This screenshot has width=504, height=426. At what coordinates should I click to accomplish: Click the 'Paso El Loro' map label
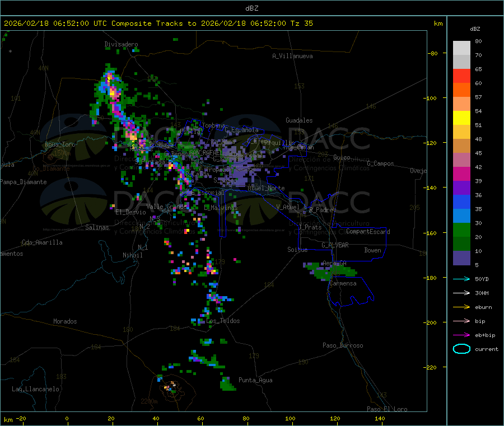(x=387, y=409)
